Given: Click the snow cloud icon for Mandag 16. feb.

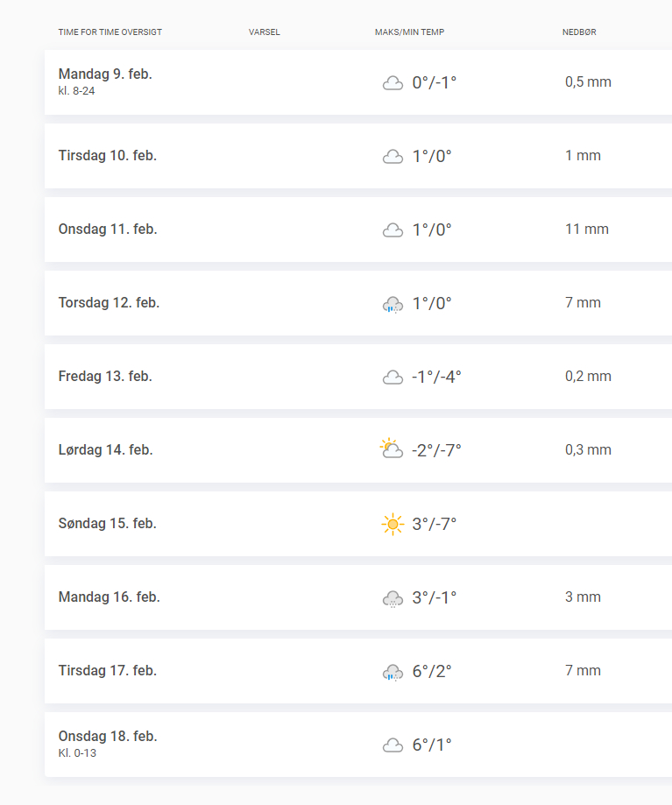Looking at the screenshot, I should pos(393,598).
